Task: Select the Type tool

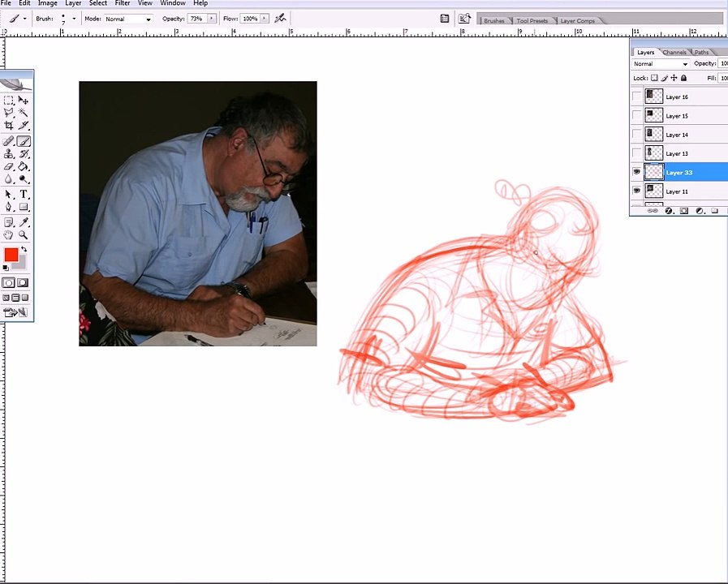Action: (24, 195)
